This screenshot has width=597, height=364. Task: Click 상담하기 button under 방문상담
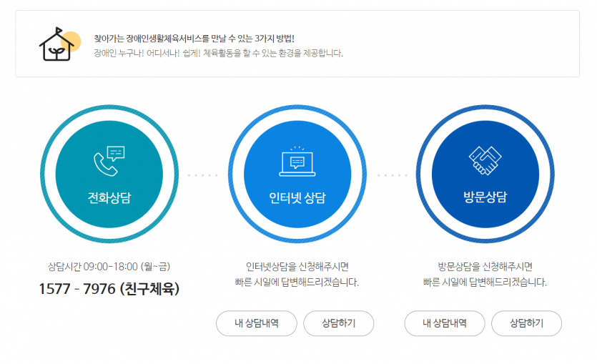(x=526, y=323)
